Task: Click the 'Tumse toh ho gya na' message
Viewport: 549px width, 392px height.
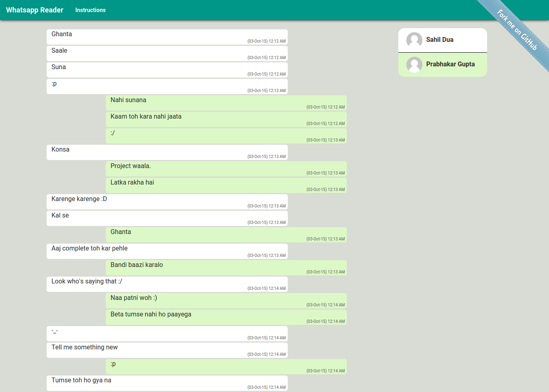Action: [167, 383]
